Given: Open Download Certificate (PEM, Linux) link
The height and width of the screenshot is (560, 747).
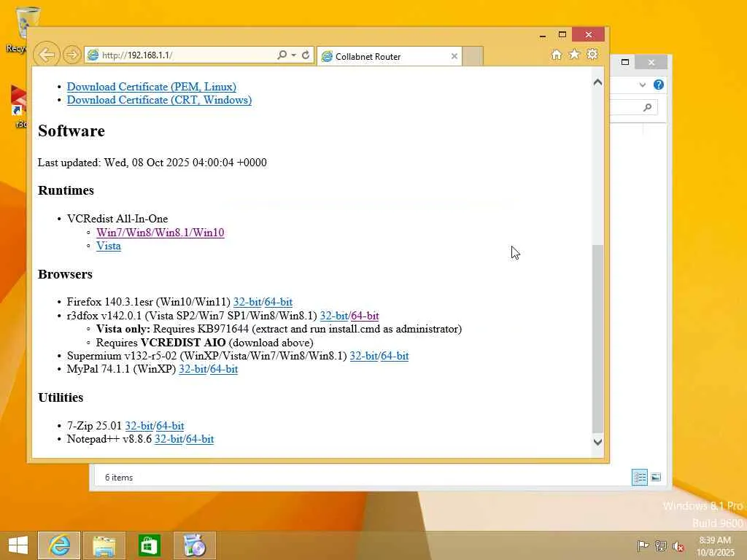Looking at the screenshot, I should (152, 87).
